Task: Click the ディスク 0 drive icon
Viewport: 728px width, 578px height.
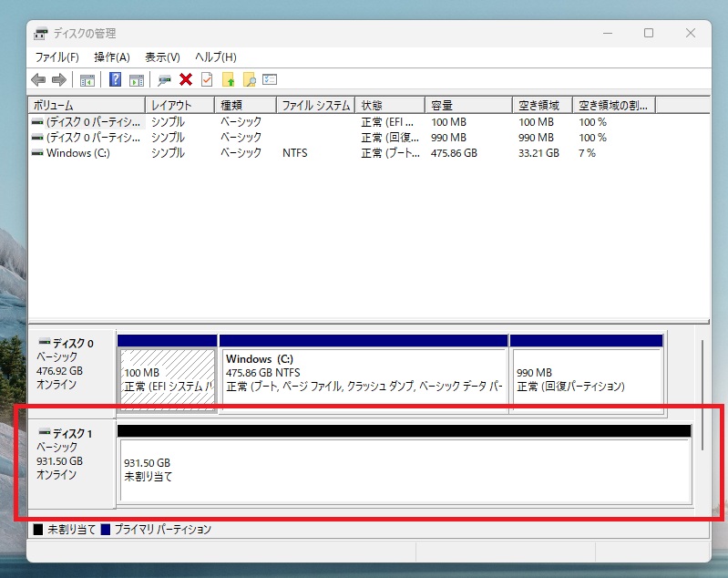Action: click(45, 342)
